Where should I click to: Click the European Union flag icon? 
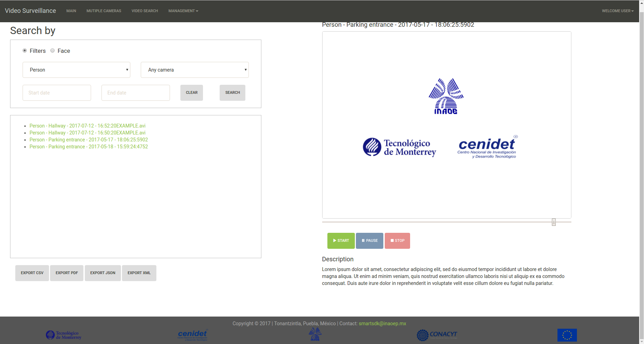point(567,335)
